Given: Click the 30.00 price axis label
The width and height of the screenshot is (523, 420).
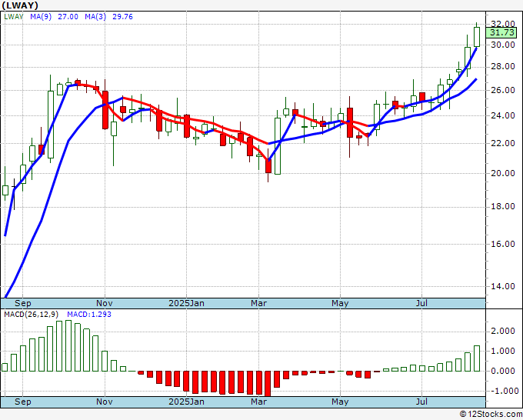Looking at the screenshot, I should [503, 45].
